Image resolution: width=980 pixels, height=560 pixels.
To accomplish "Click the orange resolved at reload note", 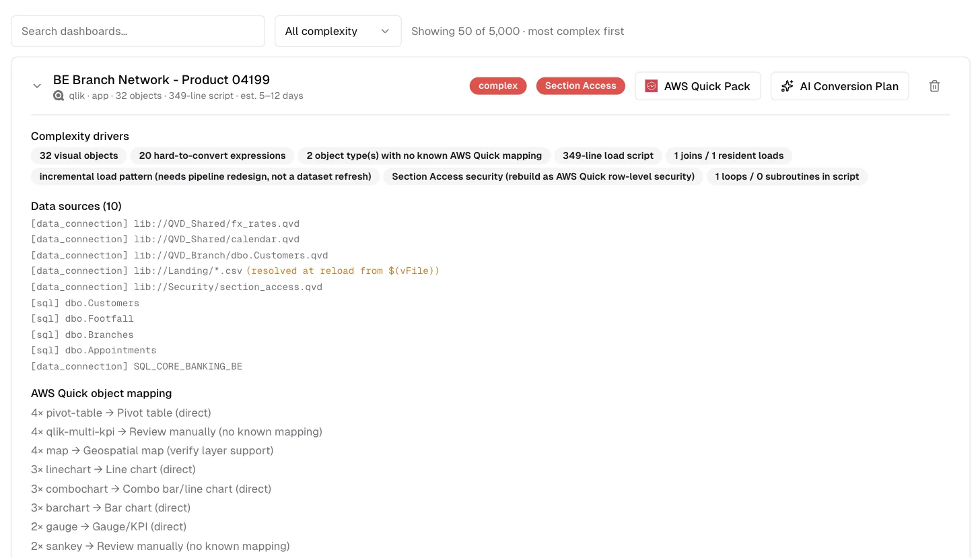I will tap(343, 271).
